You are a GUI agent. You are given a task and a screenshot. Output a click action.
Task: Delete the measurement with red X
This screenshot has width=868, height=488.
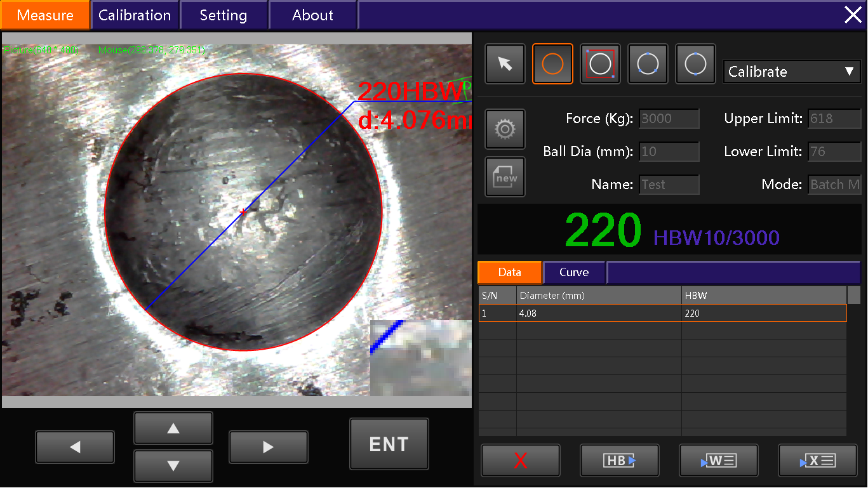pyautogui.click(x=521, y=461)
